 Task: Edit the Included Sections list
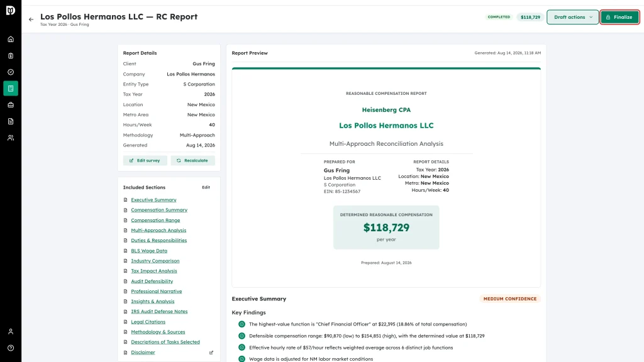tap(206, 187)
